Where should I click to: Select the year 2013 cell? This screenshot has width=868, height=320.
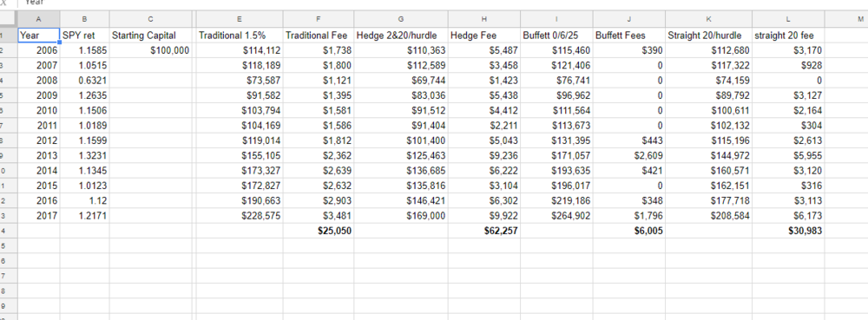click(x=39, y=156)
